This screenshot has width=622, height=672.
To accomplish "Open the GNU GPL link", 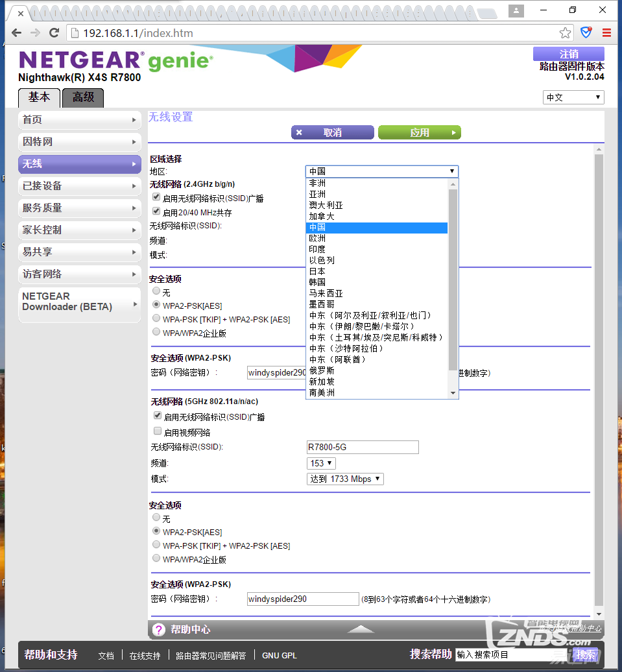I will click(x=280, y=655).
